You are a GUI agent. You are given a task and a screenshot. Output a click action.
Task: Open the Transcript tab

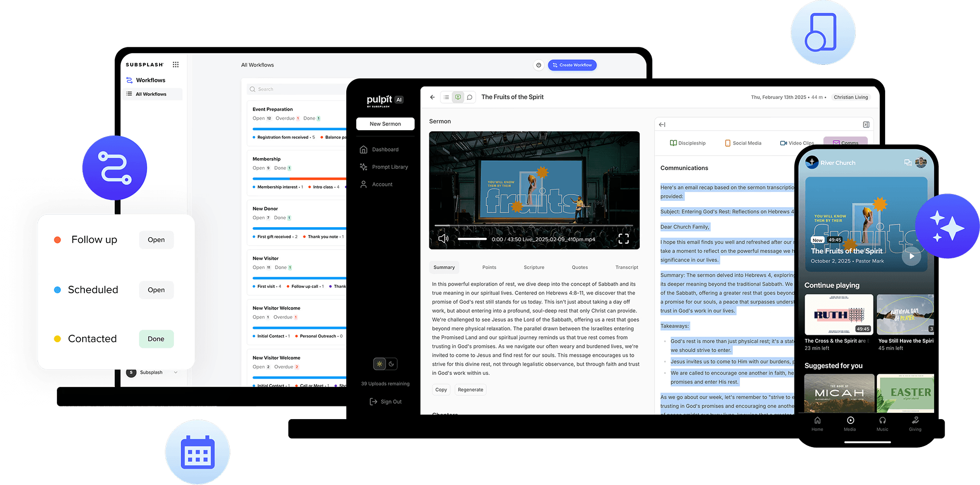[x=626, y=267]
